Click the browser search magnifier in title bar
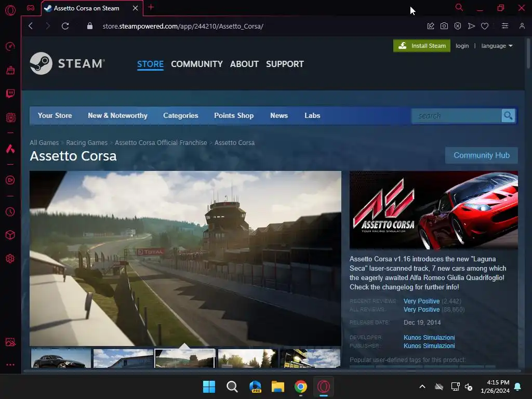Screen dimensions: 532x399 click(x=459, y=7)
